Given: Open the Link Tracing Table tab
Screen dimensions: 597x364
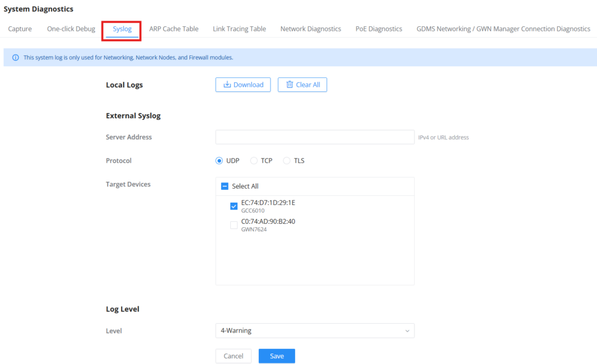Looking at the screenshot, I should tap(239, 29).
